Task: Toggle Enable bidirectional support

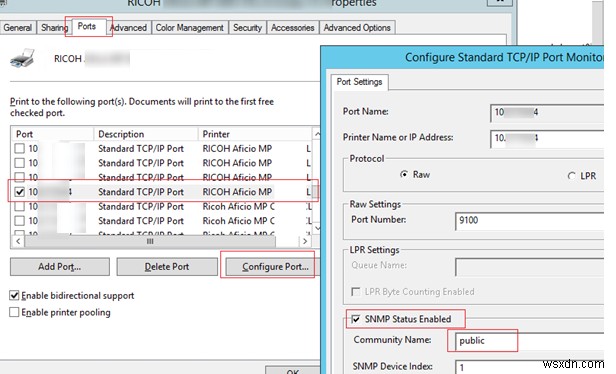Action: click(x=14, y=295)
